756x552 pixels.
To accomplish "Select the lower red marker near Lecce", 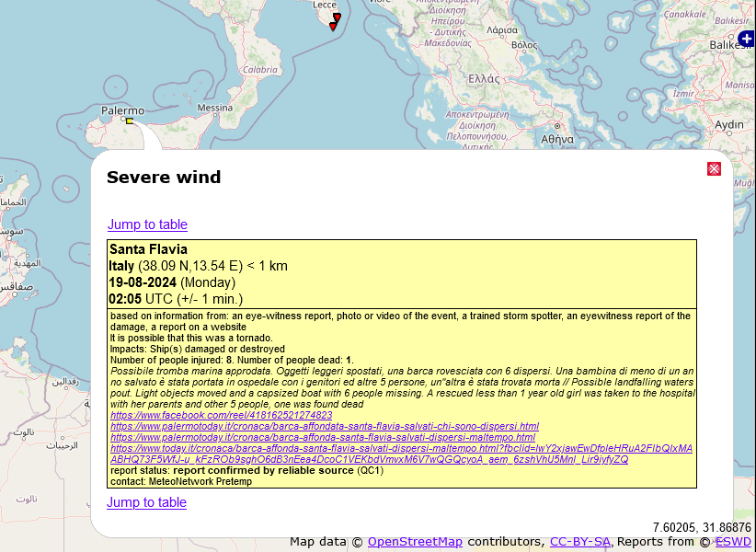I will click(333, 26).
